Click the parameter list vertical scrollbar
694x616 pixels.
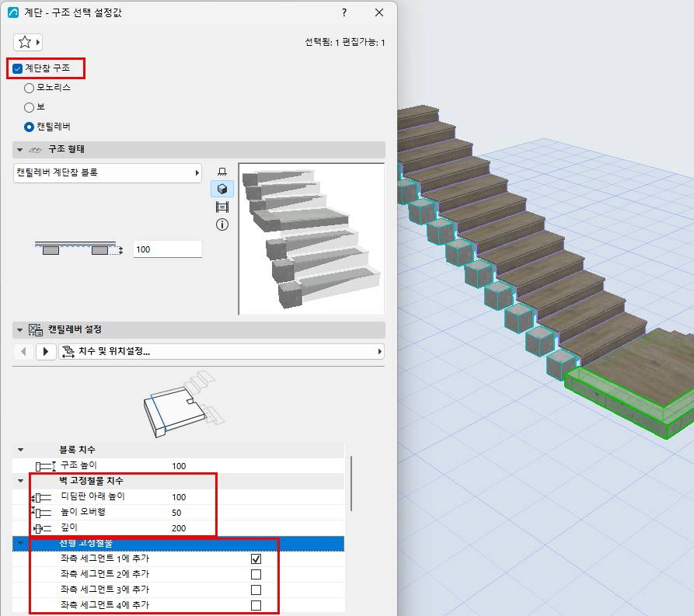[351, 484]
